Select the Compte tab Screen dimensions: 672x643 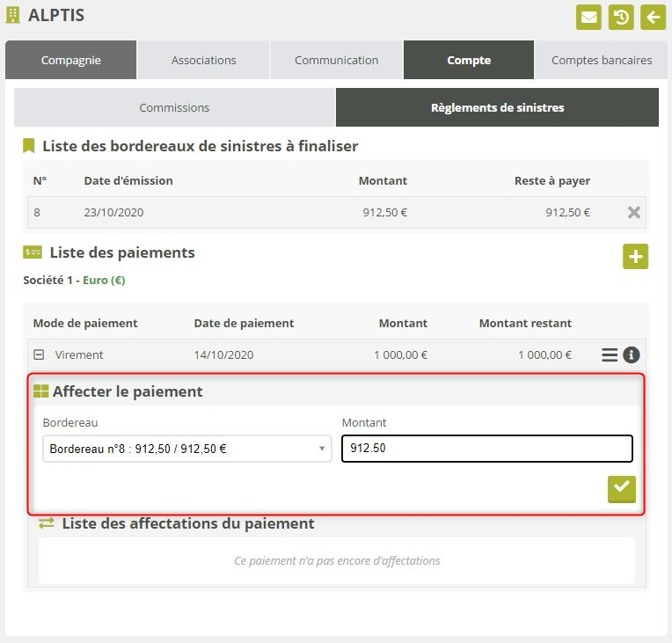click(469, 61)
